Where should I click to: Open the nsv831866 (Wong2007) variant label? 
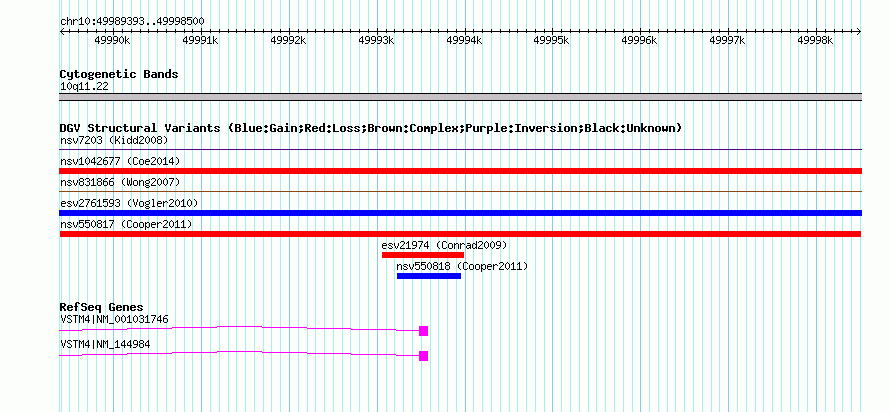[x=120, y=182]
